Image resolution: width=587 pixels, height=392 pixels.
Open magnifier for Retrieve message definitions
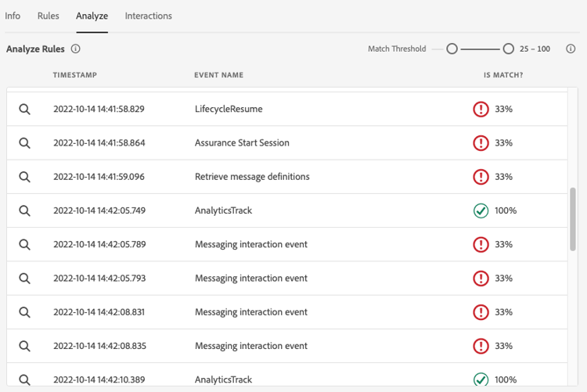(x=25, y=177)
